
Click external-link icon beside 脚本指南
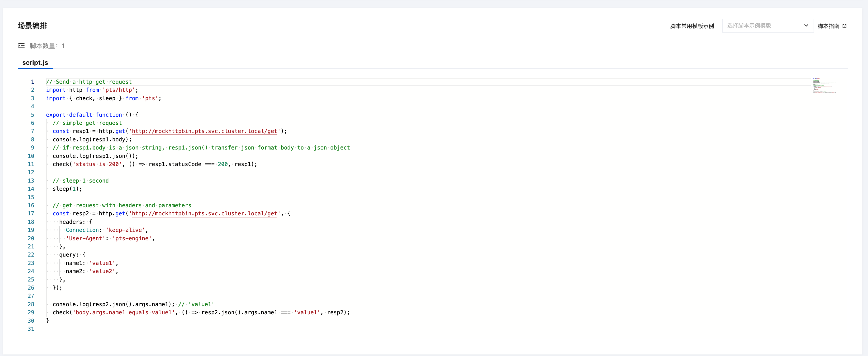click(x=844, y=26)
